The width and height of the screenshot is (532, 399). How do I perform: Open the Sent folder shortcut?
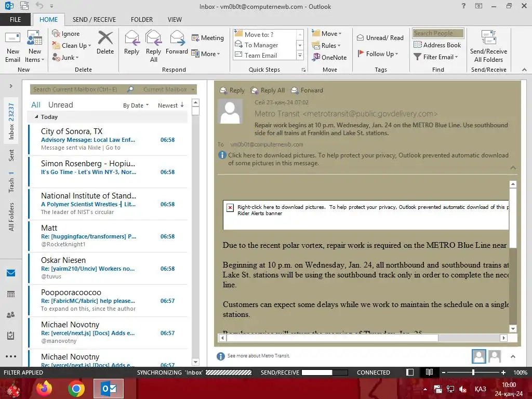pos(11,155)
